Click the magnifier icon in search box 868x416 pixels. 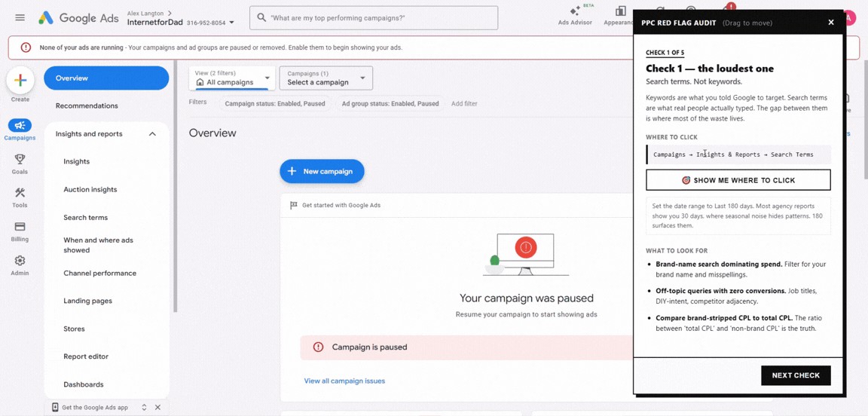[261, 18]
